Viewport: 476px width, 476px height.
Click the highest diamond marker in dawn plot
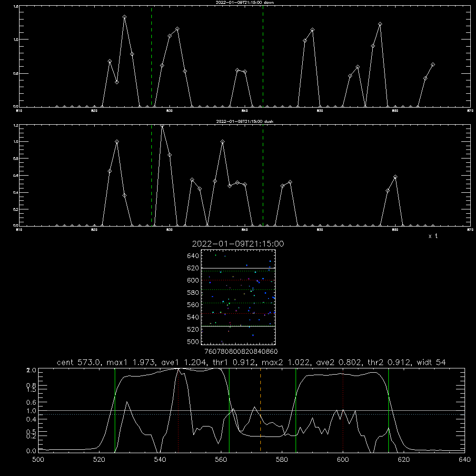(x=124, y=17)
